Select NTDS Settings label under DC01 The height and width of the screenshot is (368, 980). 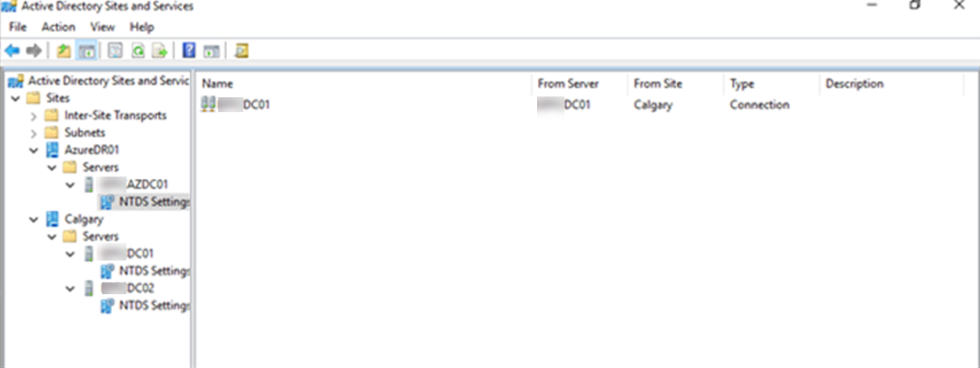(154, 271)
